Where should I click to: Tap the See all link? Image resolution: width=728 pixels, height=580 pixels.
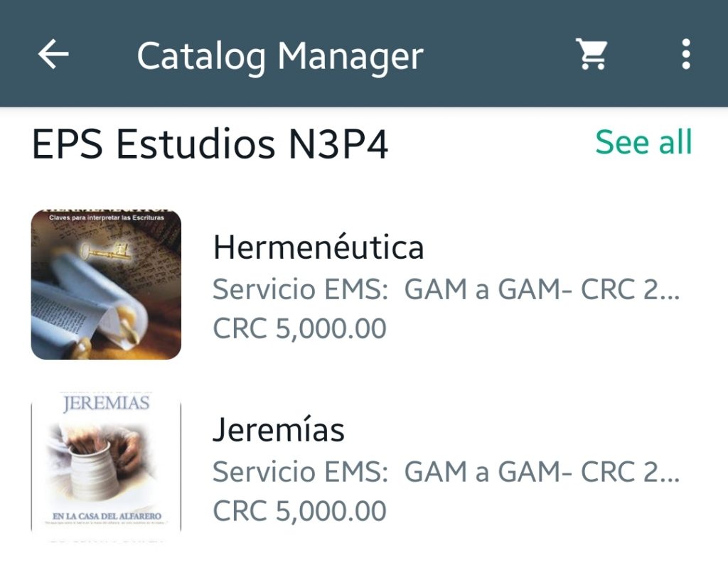point(643,142)
